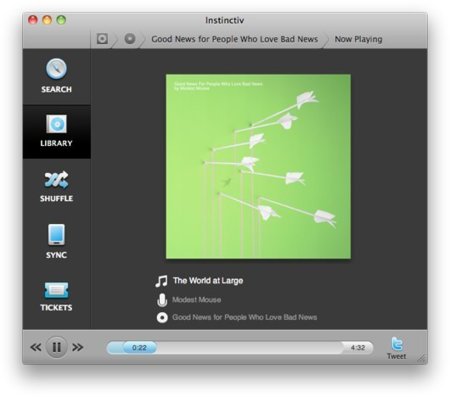Select the Now Playing breadcrumb
The height and width of the screenshot is (397, 450).
(x=358, y=39)
